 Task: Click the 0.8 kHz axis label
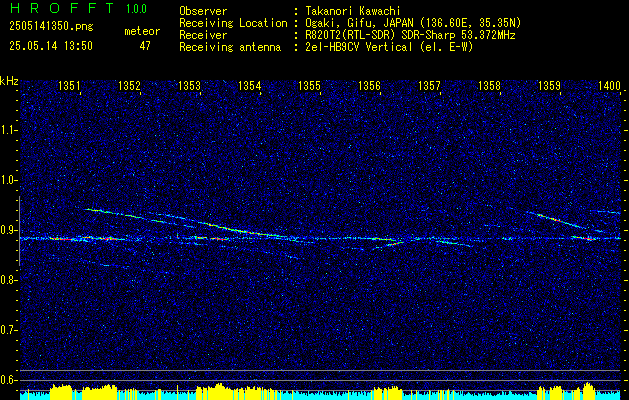click(7, 280)
